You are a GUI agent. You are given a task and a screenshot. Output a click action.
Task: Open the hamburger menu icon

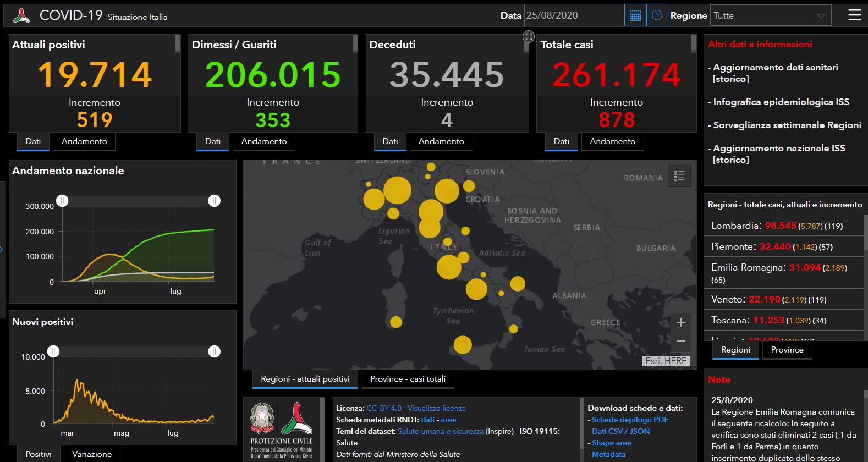pyautogui.click(x=854, y=15)
